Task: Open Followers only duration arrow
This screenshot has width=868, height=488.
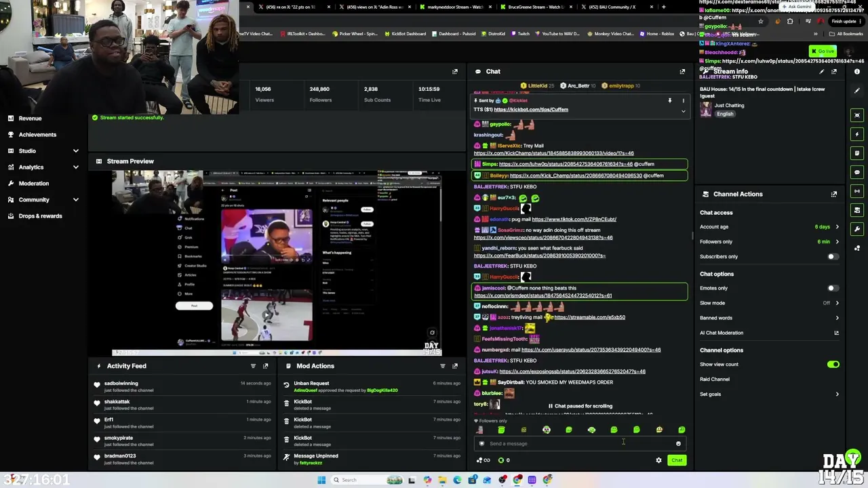Action: click(837, 242)
